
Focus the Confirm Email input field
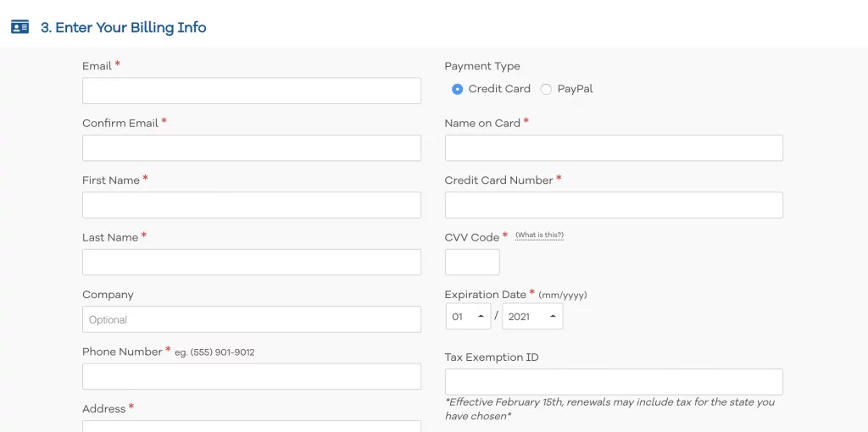(x=252, y=147)
